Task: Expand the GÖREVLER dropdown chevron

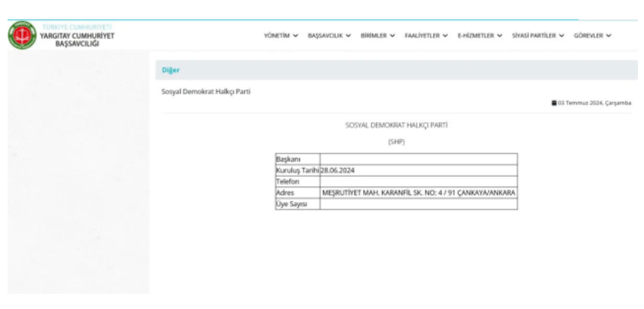Action: (609, 36)
